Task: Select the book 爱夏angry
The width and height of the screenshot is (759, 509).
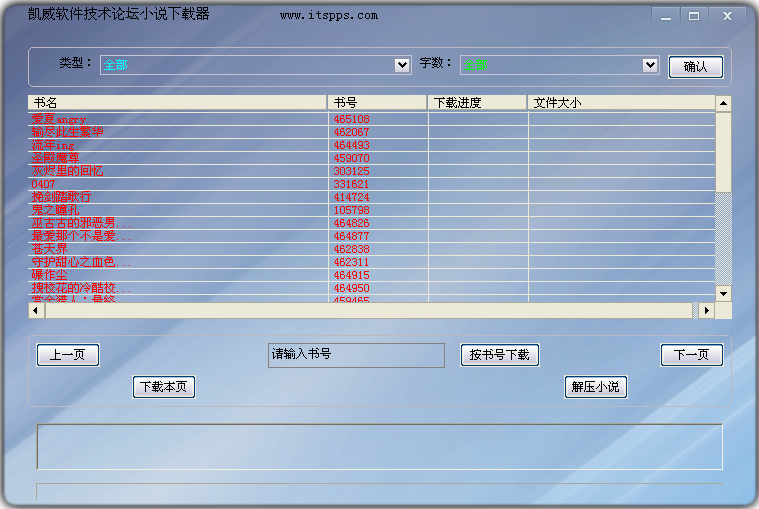Action: (59, 119)
